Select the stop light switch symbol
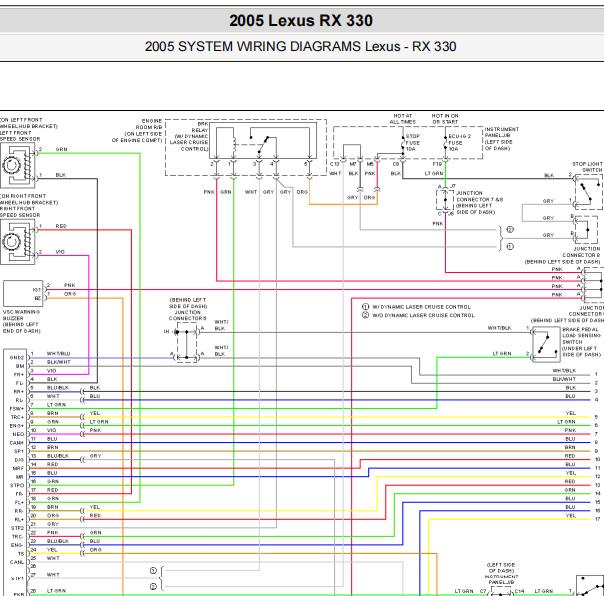This screenshot has width=604, height=596. (x=589, y=191)
